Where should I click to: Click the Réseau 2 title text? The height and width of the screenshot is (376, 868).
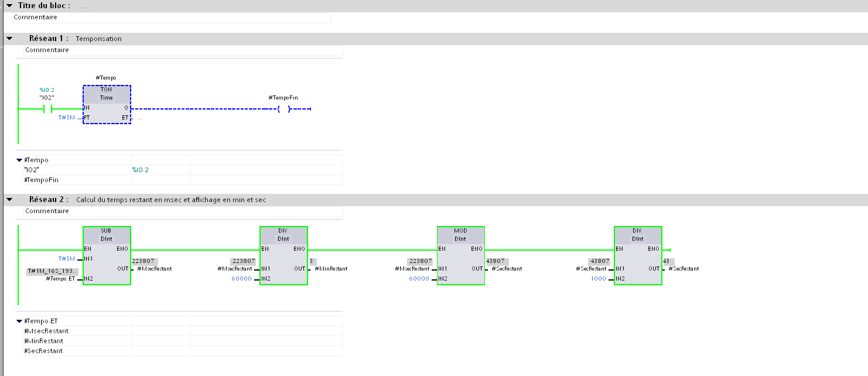[x=170, y=200]
